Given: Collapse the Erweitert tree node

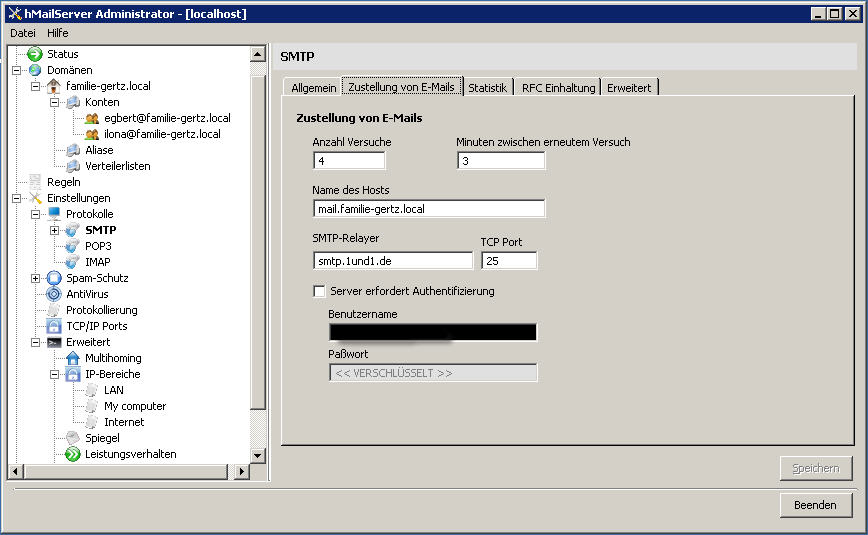Looking at the screenshot, I should (35, 343).
